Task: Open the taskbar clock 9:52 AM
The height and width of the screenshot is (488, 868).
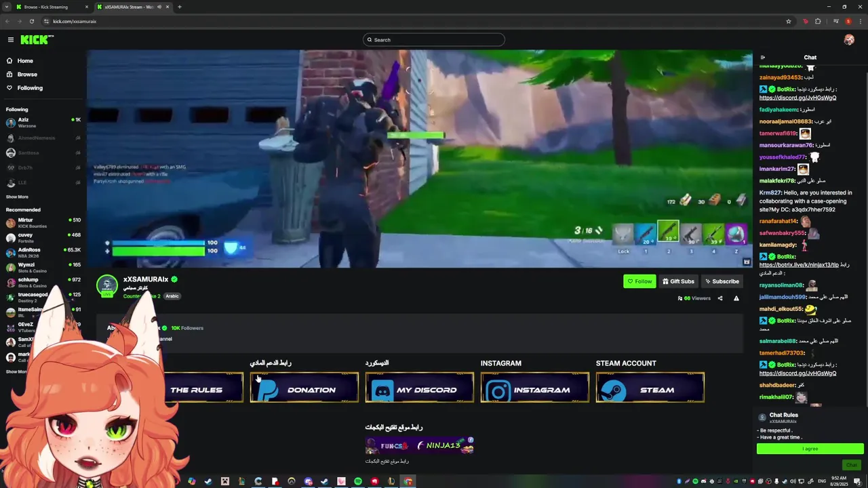Action: click(x=837, y=481)
